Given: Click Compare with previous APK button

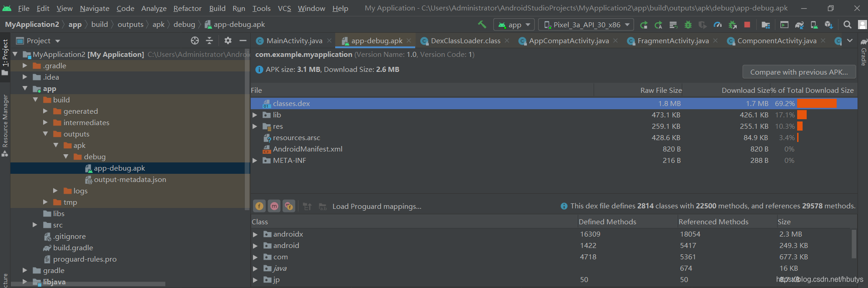Looking at the screenshot, I should [799, 72].
